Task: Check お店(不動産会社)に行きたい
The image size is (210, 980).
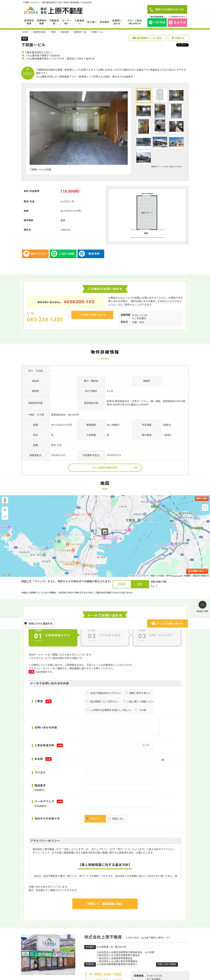Action: (x=87, y=693)
